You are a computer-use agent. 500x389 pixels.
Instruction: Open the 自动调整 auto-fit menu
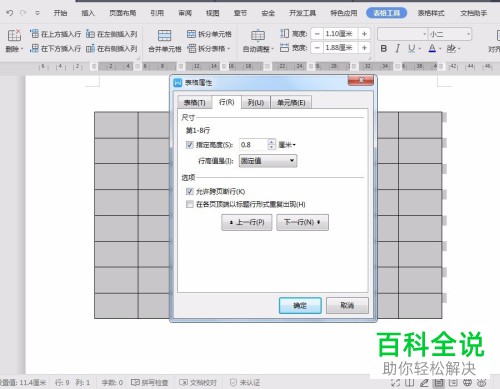pos(258,49)
